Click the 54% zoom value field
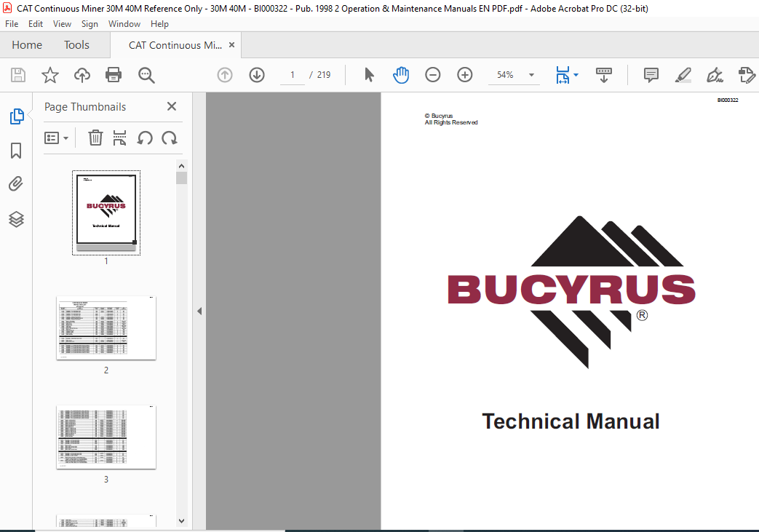Viewport: 759px width, 532px height. [x=505, y=75]
